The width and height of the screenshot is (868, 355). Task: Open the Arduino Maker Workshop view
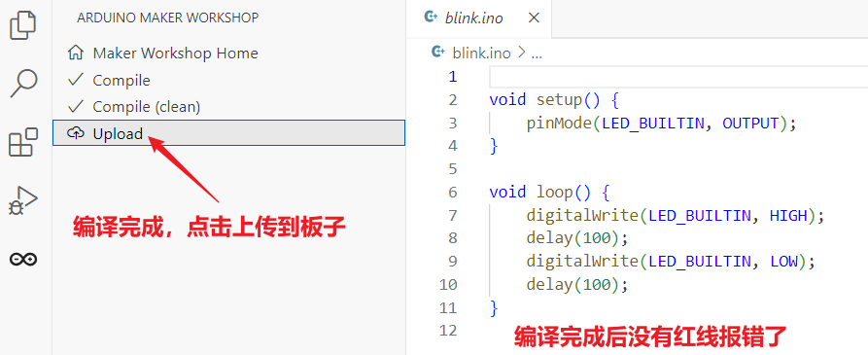(23, 259)
